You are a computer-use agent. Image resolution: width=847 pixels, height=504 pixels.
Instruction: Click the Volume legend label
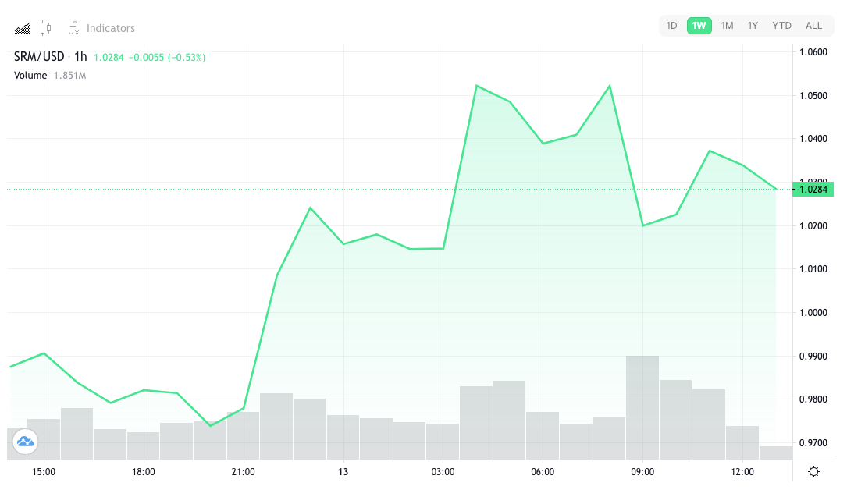30,76
